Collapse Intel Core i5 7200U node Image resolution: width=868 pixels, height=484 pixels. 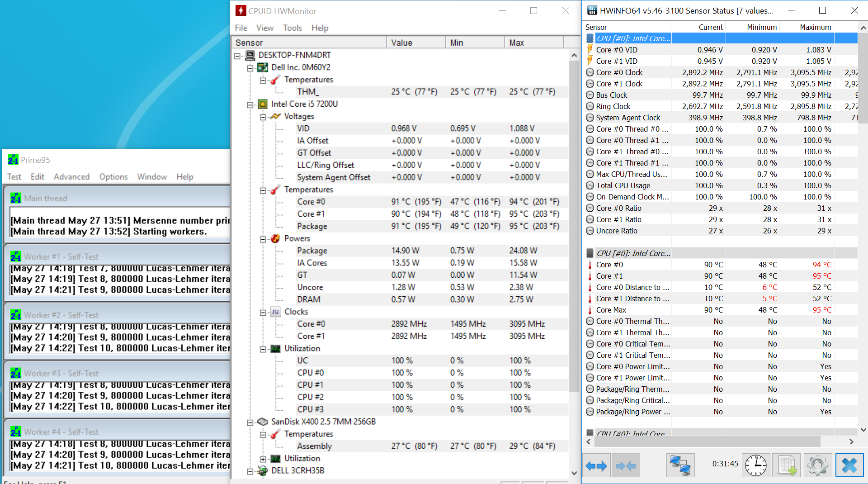tap(250, 105)
